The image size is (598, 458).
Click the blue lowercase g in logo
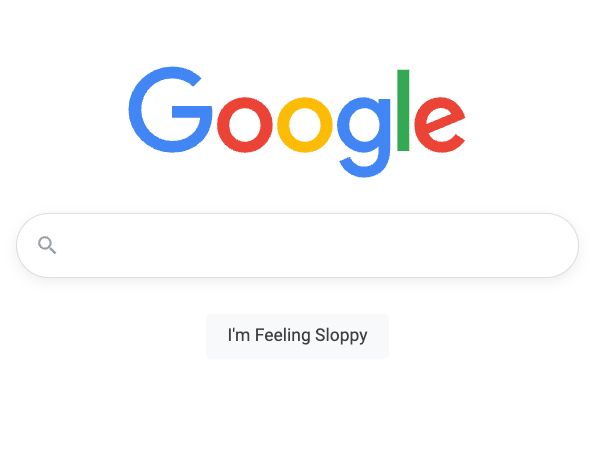click(x=364, y=137)
